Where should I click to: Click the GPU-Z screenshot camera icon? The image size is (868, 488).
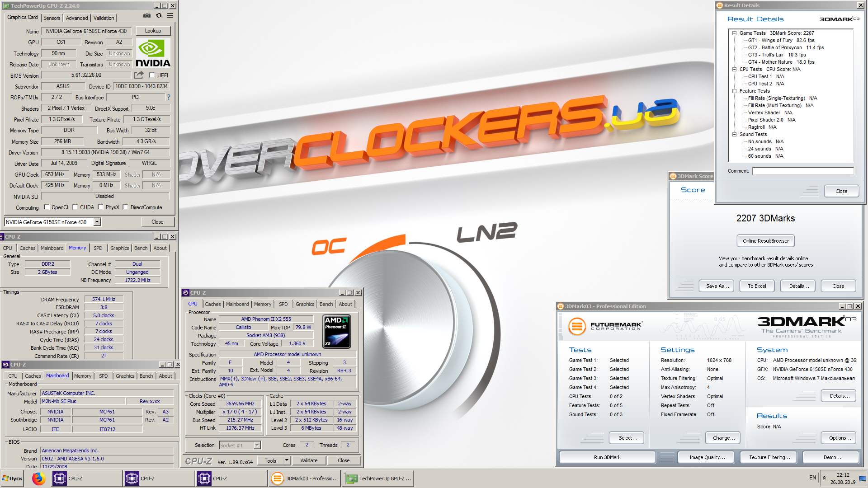click(x=147, y=15)
